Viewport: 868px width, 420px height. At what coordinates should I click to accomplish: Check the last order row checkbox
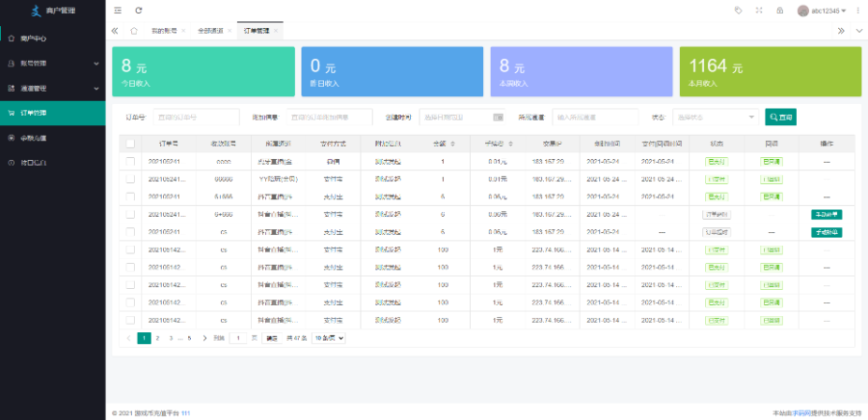[x=130, y=319]
